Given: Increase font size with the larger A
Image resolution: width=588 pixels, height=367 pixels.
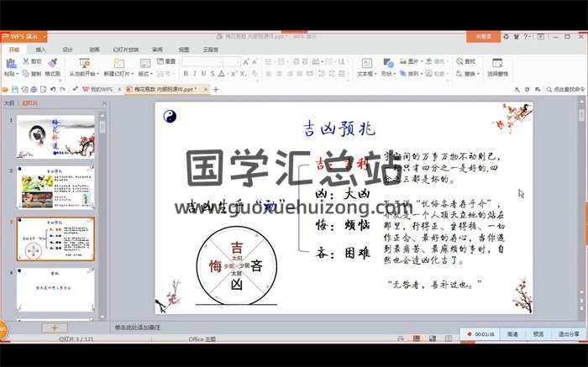Looking at the screenshot, I should (246, 62).
